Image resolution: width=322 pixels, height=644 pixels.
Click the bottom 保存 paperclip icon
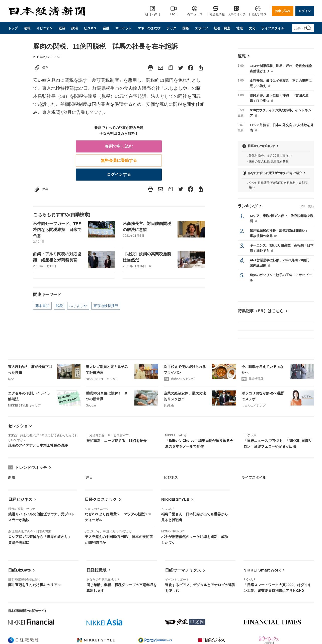(x=37, y=189)
